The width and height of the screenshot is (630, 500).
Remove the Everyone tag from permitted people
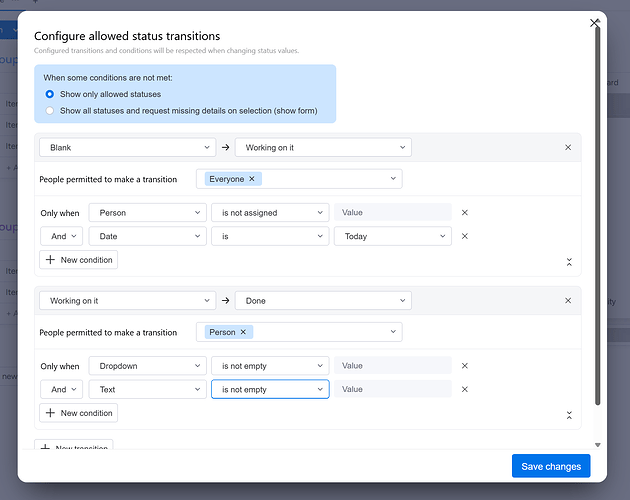[x=253, y=179]
